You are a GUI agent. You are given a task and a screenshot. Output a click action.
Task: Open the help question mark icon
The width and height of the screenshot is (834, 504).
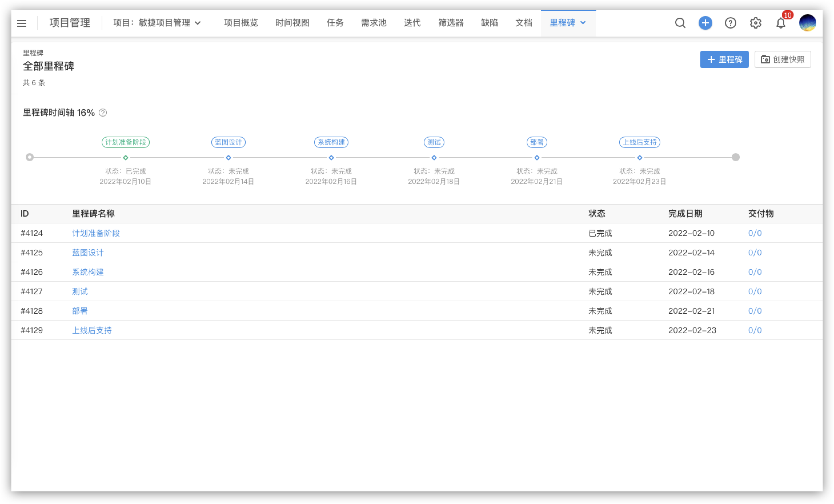click(730, 23)
